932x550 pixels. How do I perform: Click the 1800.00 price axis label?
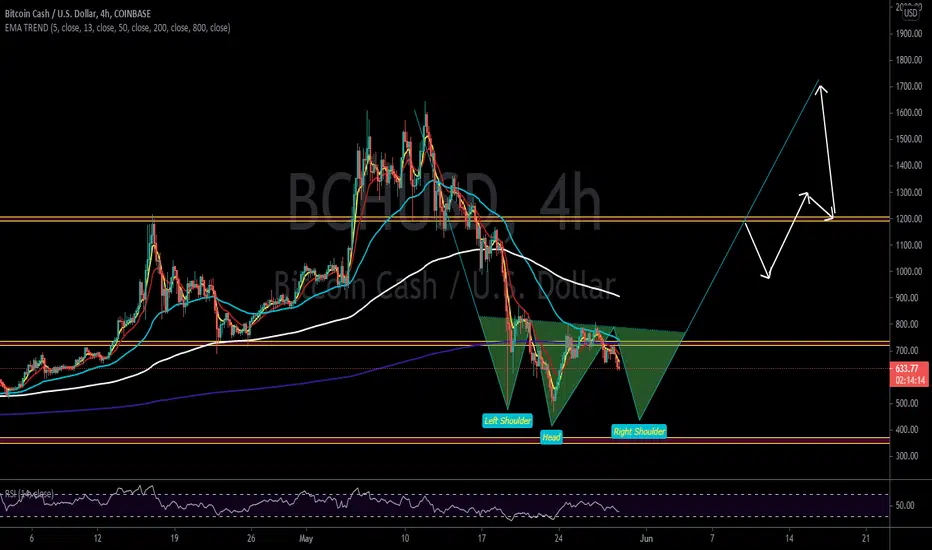coord(909,60)
